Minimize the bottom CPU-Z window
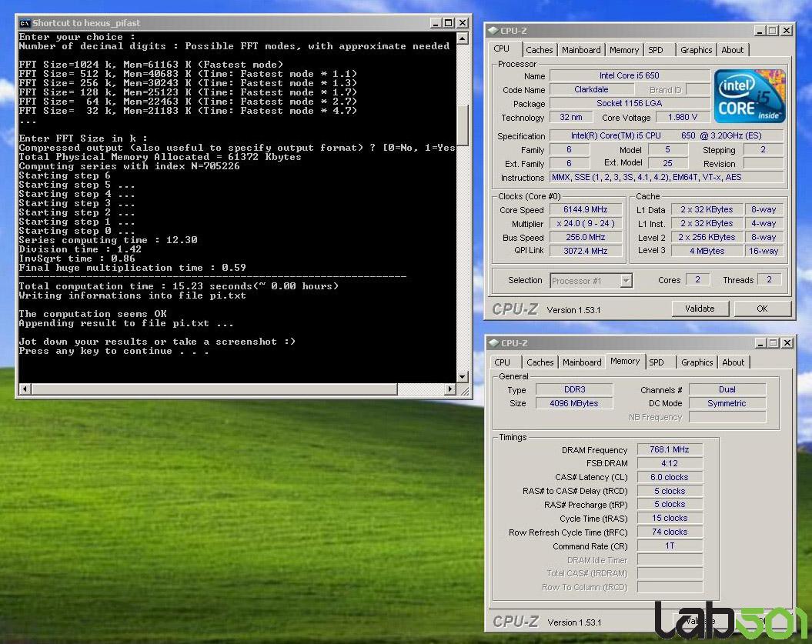 [x=760, y=342]
